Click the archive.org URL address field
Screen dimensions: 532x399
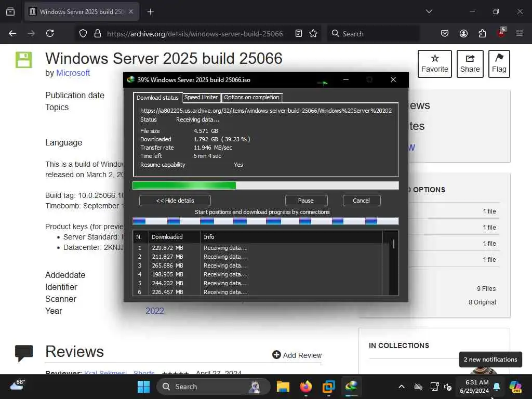(195, 34)
